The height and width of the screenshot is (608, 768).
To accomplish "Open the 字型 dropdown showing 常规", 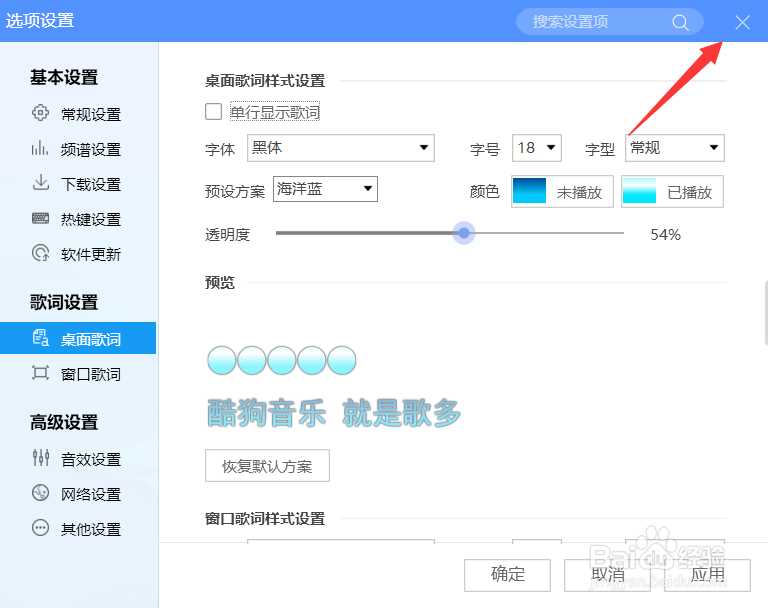I will click(x=675, y=148).
